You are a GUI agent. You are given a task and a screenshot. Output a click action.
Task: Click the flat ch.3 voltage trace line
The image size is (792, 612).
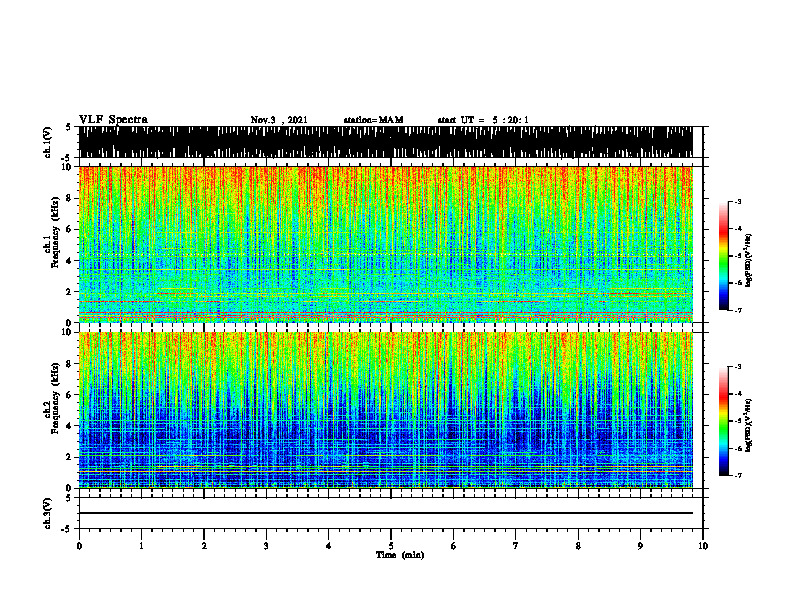click(385, 513)
